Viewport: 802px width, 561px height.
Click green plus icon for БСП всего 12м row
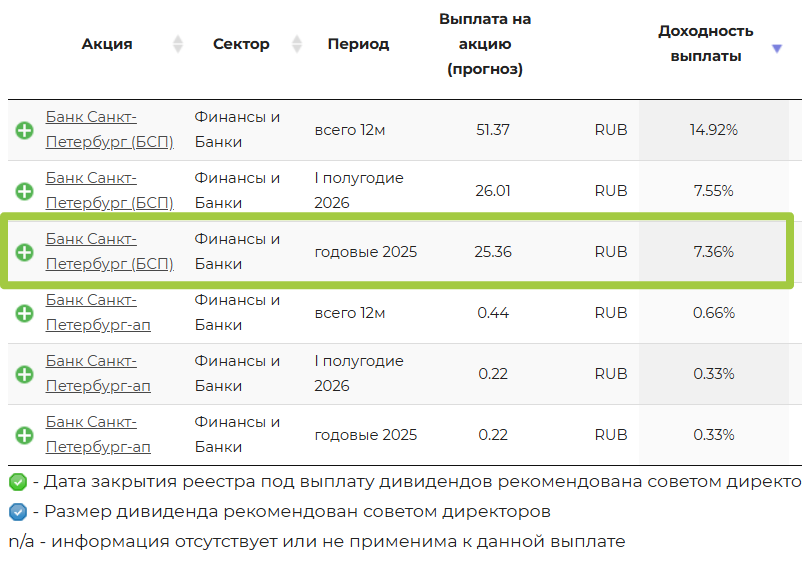point(24,130)
